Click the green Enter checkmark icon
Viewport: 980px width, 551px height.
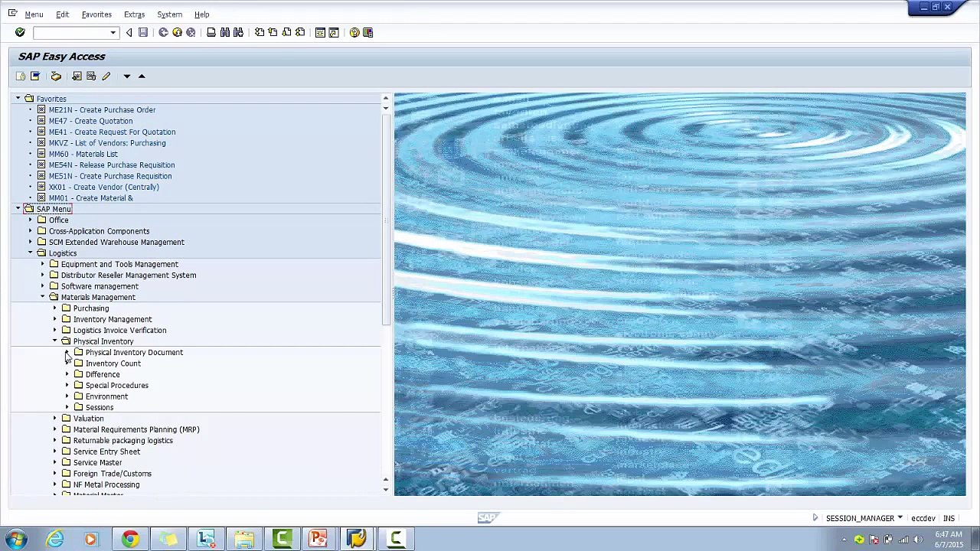point(20,32)
